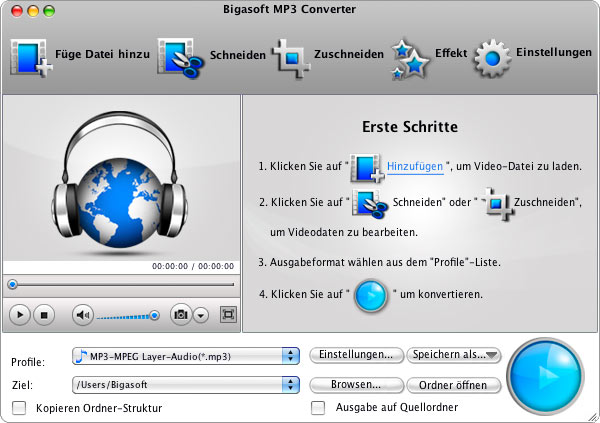600x423 pixels.
Task: Click the window's resize grip corner
Action: 593,416
